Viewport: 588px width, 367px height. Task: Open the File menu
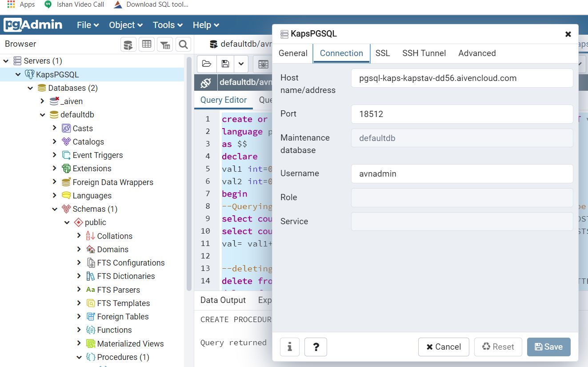click(x=88, y=25)
